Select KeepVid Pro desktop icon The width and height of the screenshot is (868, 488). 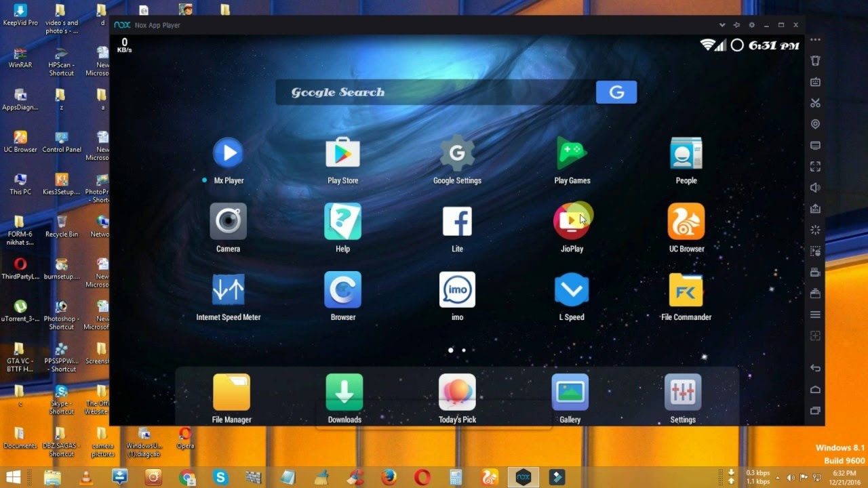pos(20,14)
